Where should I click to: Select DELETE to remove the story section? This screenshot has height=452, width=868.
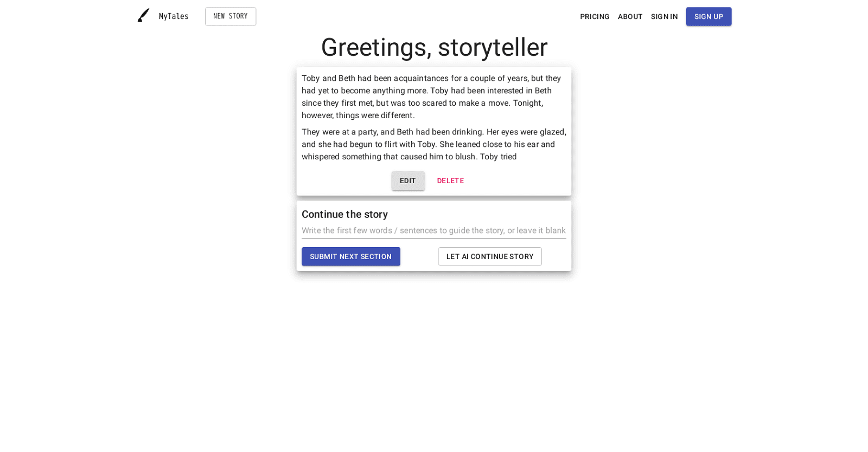tap(450, 180)
